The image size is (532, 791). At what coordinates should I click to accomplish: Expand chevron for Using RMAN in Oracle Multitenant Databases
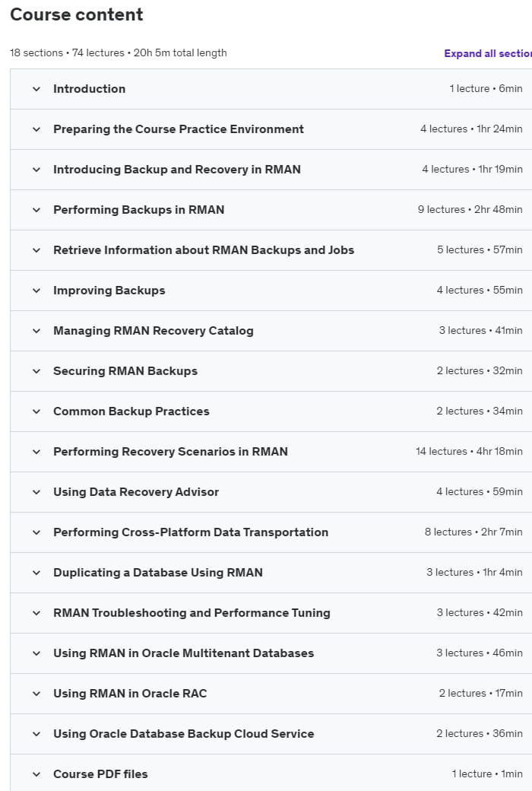(x=36, y=653)
